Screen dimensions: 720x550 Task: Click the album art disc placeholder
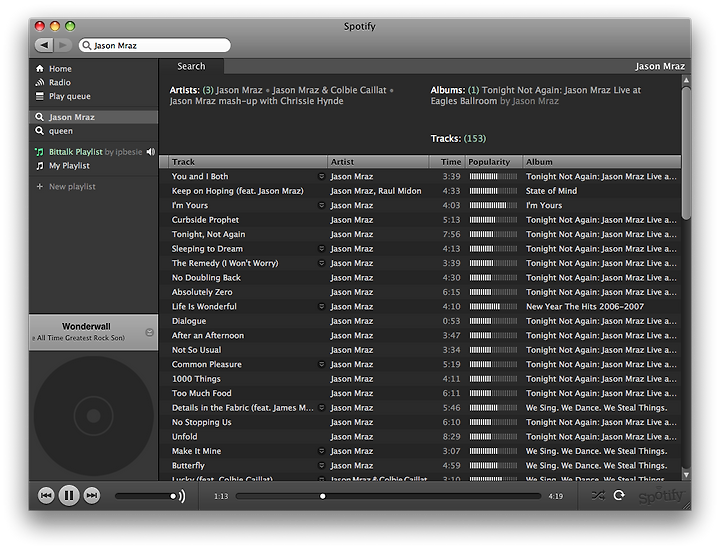click(94, 416)
